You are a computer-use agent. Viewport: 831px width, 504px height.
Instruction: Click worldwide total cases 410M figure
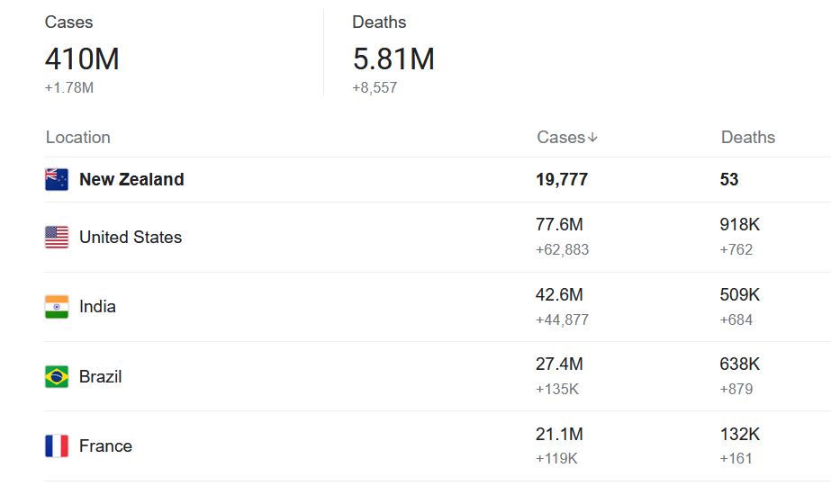pyautogui.click(x=82, y=58)
